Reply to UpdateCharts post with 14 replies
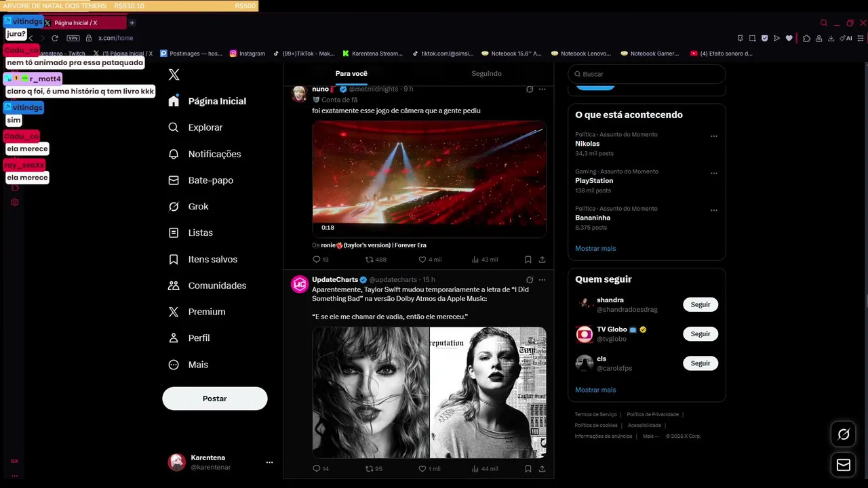 (320, 468)
